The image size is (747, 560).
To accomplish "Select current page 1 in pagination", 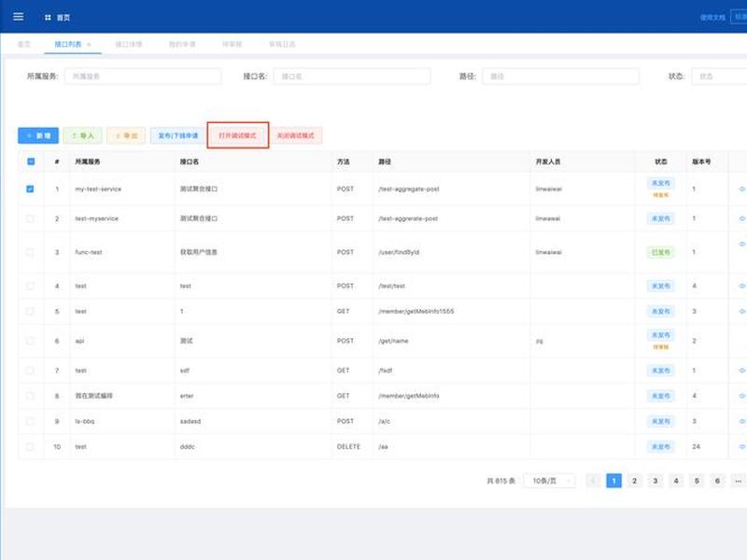I will click(x=613, y=481).
